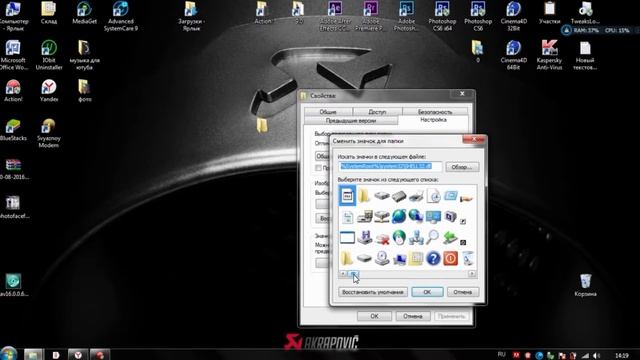This screenshot has height=360, width=640.
Task: Open the Безопасность tab
Action: tap(435, 111)
